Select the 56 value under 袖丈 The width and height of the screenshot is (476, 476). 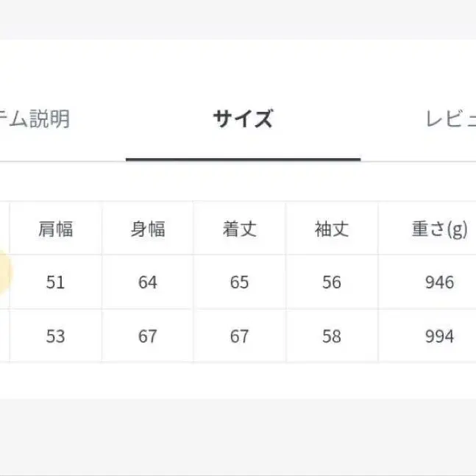(x=332, y=283)
